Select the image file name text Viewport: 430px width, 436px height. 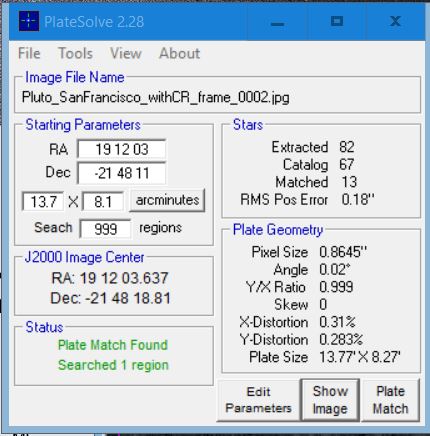pos(155,97)
